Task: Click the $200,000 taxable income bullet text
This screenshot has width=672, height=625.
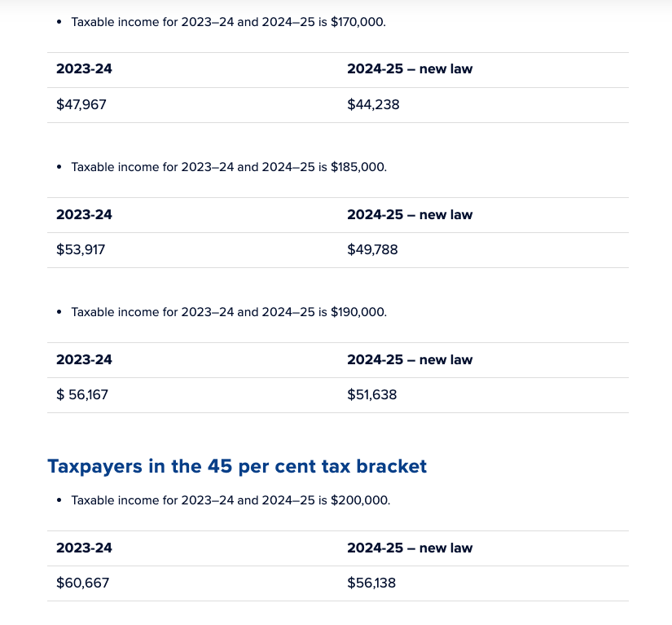Action: pos(230,500)
